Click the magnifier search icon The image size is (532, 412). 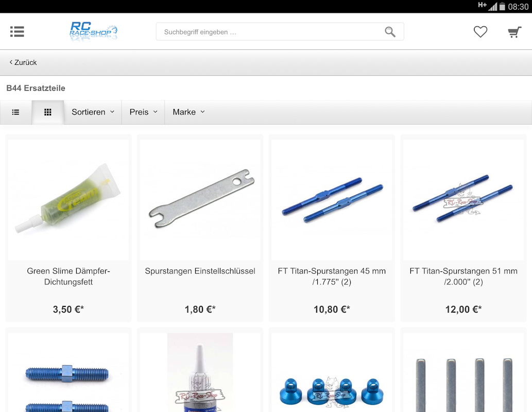tap(390, 32)
